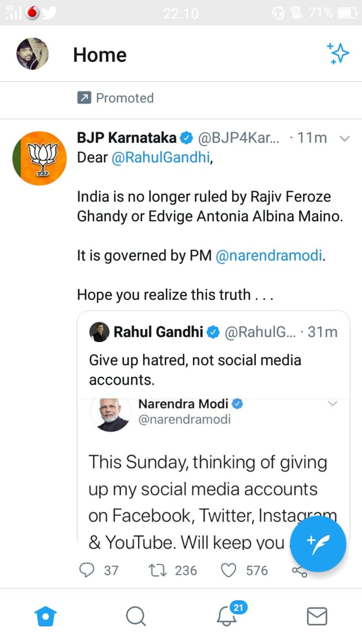Share the tweet via share icon
Image resolution: width=362 pixels, height=644 pixels.
pos(299,571)
